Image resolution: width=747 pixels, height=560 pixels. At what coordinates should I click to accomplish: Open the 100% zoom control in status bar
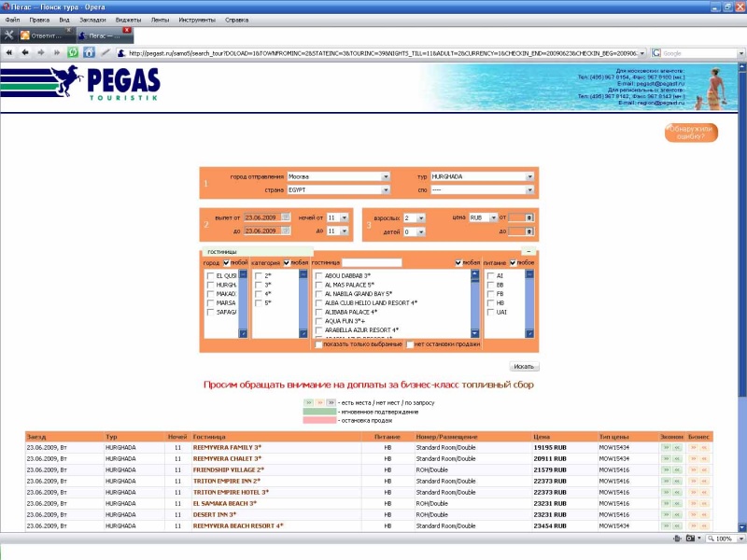pos(724,539)
